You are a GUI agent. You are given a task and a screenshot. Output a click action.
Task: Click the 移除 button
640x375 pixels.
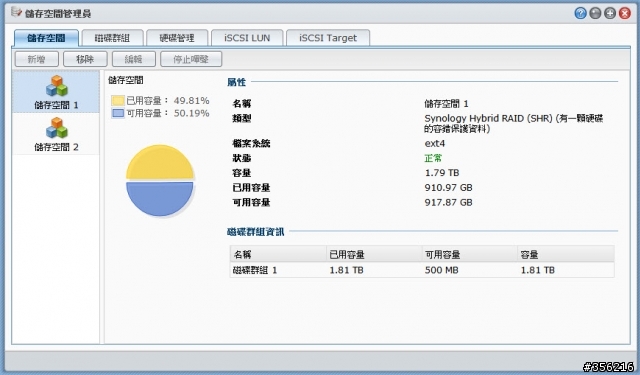pos(85,59)
